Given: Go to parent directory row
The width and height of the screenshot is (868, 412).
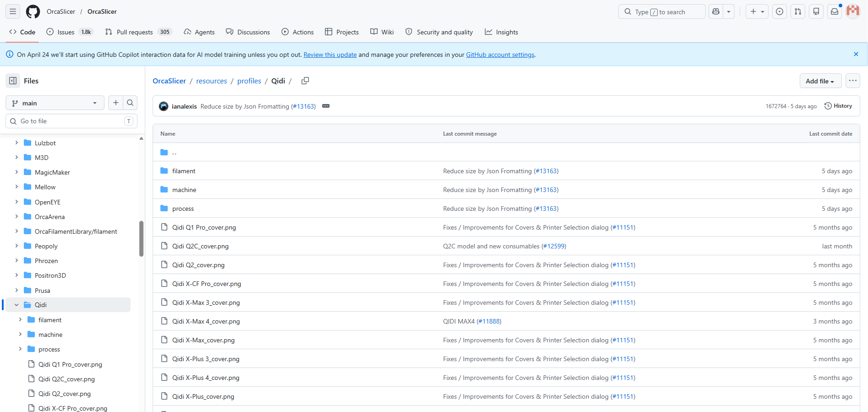Looking at the screenshot, I should click(506, 152).
